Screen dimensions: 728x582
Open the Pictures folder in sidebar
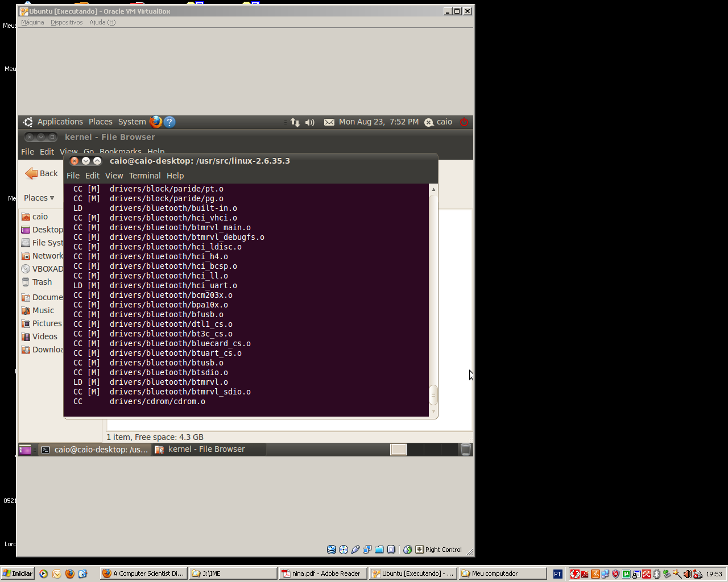(47, 323)
